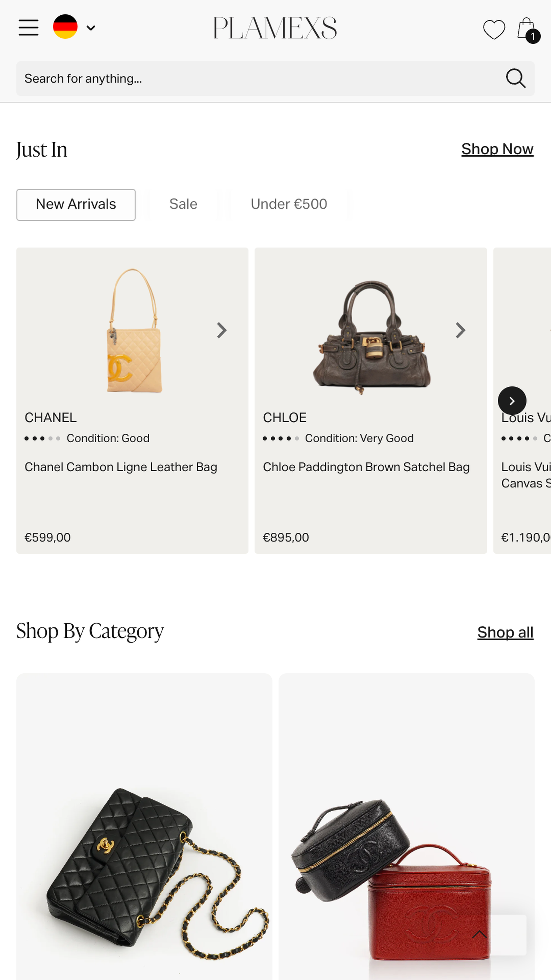Expand the country selector chevron

pos(91,28)
